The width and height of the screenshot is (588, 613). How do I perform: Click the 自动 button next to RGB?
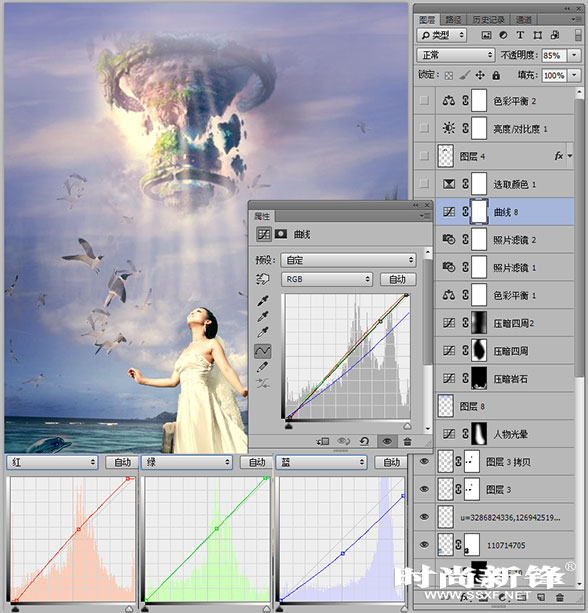point(398,279)
